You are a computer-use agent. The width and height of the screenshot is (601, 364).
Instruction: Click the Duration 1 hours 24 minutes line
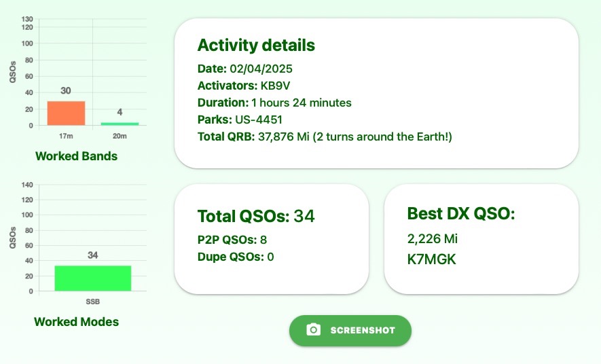point(274,103)
